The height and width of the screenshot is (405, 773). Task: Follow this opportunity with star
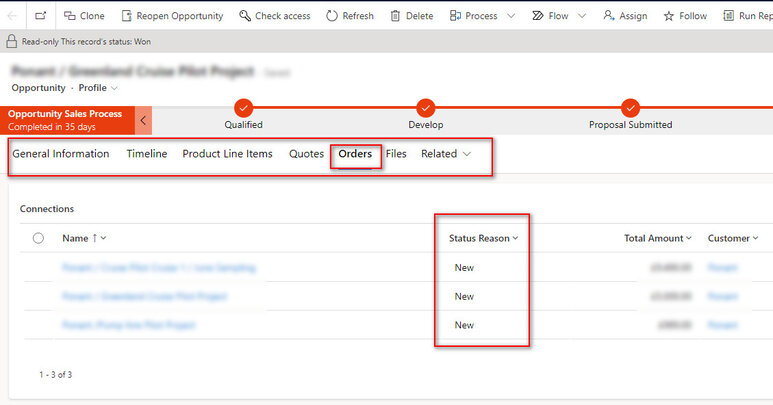click(685, 16)
